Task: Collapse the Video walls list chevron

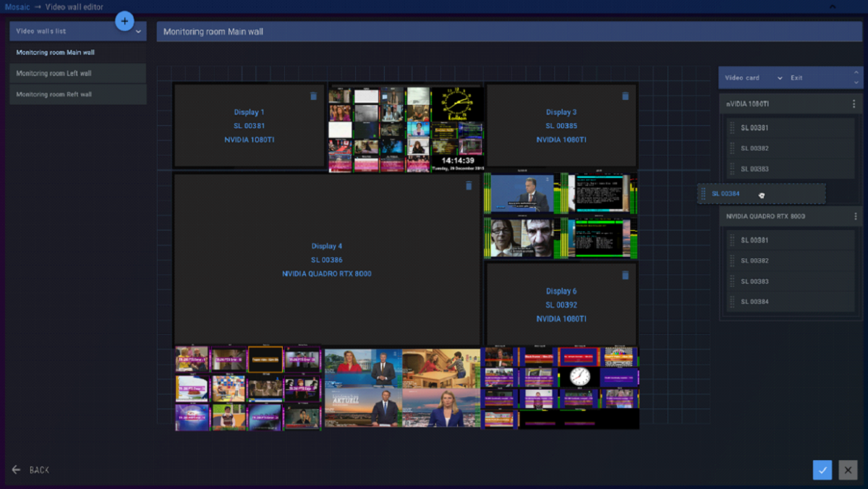Action: coord(138,32)
